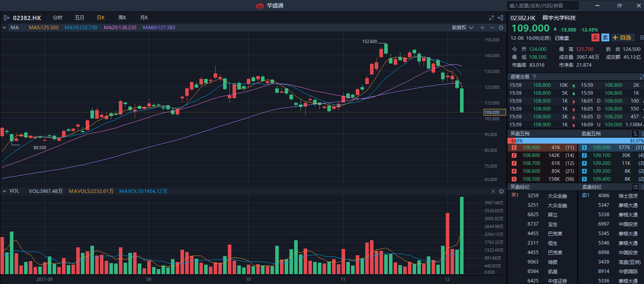The image size is (644, 284).
Task: Zoom in the chart with plus icon
Action: pyautogui.click(x=483, y=28)
